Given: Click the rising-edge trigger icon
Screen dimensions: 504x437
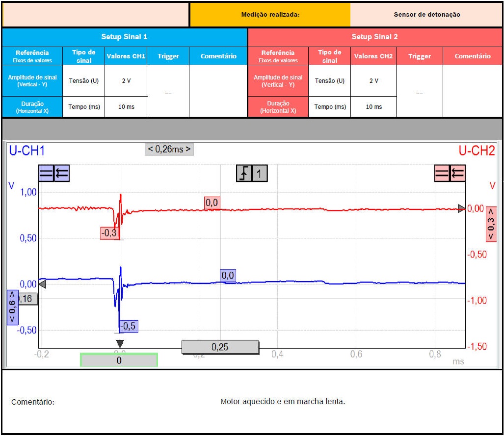Looking at the screenshot, I should pos(244,173).
